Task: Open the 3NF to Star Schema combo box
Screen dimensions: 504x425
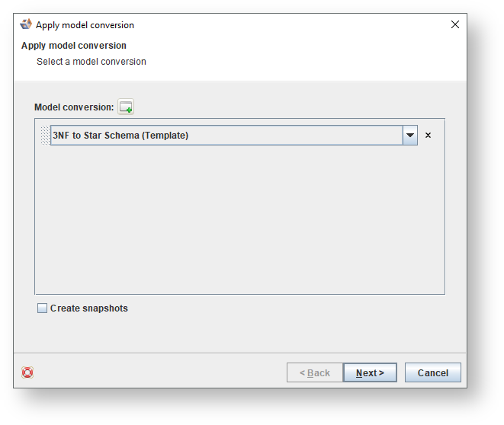Action: (x=226, y=136)
